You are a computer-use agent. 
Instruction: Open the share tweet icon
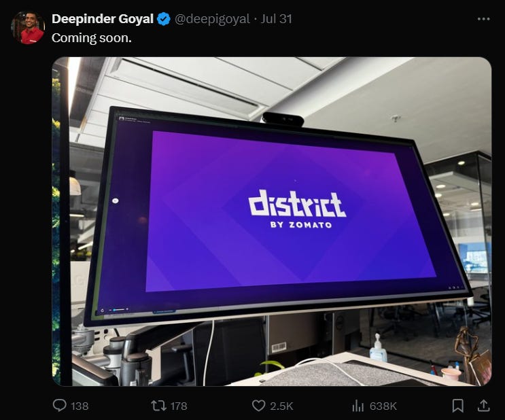point(483,406)
